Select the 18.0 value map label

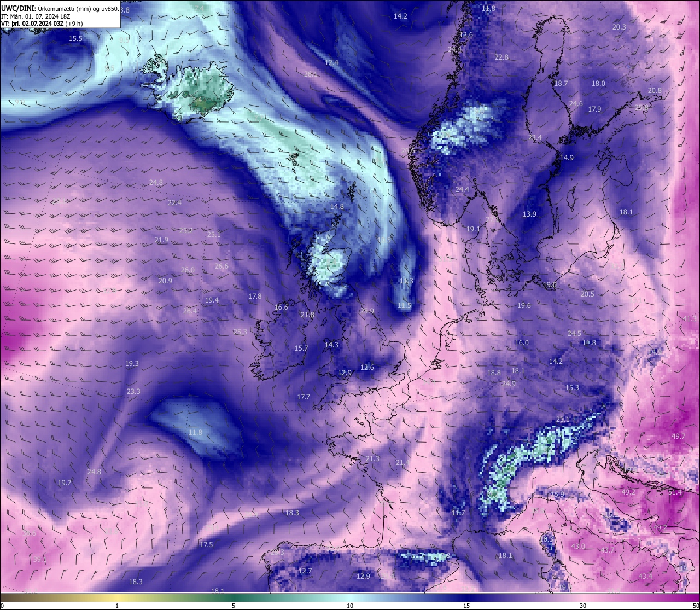(598, 83)
